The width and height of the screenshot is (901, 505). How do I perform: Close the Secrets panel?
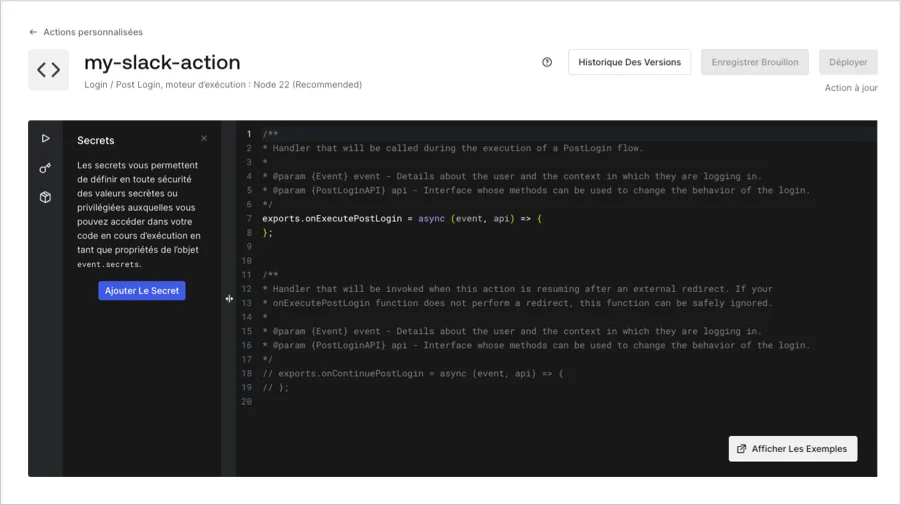[204, 138]
